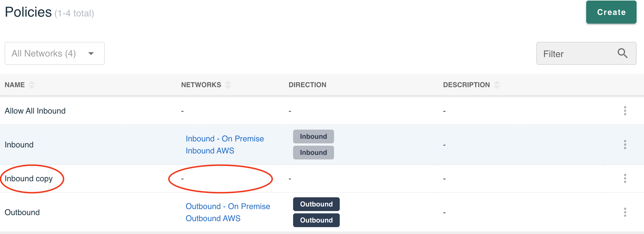Open the Outbound AWS network link

click(213, 218)
